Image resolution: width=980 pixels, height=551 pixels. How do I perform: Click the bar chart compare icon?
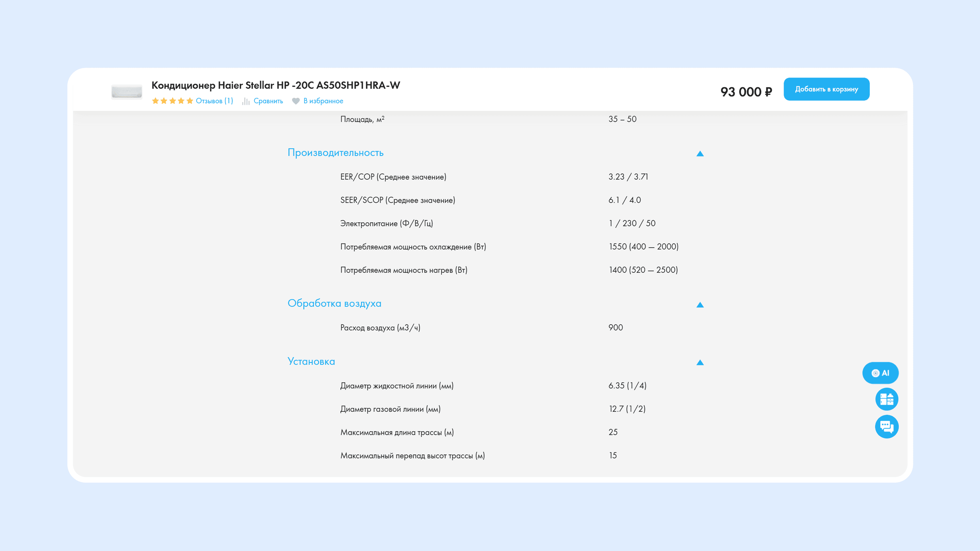click(x=246, y=101)
